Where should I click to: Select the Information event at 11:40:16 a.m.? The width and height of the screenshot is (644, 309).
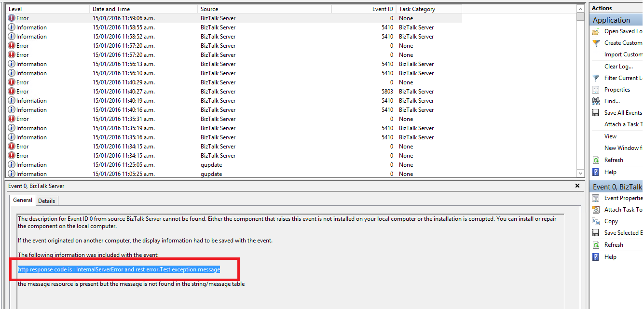coord(234,110)
